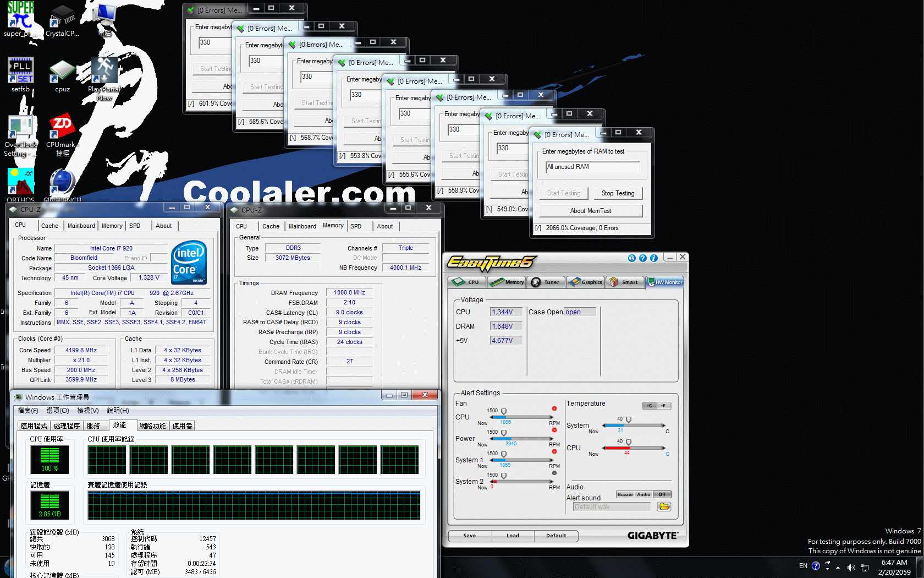Click the blue help tray icon
The height and width of the screenshot is (578, 924).
[816, 566]
